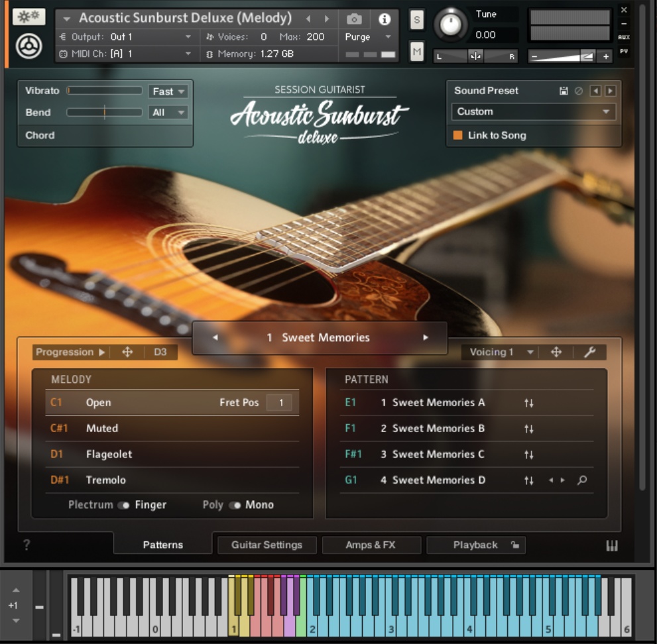This screenshot has height=644, width=657.
Task: Set the Vibrato amount slider
Action: tap(105, 91)
